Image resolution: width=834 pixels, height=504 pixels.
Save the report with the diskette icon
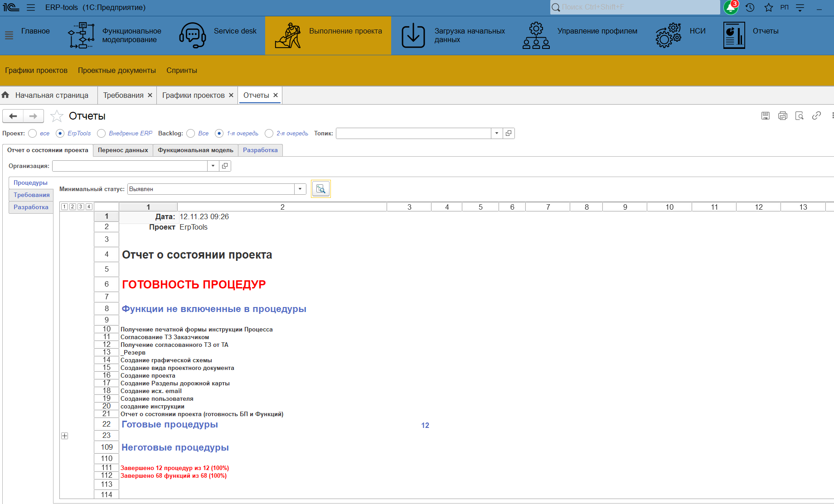pos(766,116)
